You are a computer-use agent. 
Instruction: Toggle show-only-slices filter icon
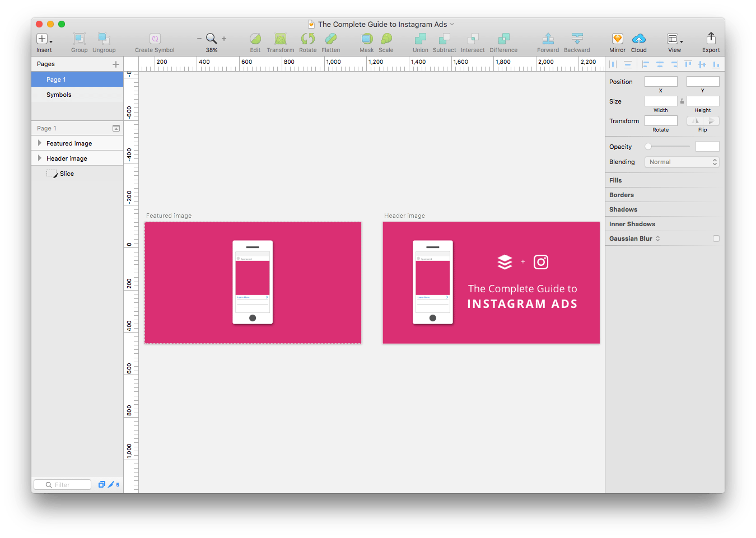click(x=111, y=484)
